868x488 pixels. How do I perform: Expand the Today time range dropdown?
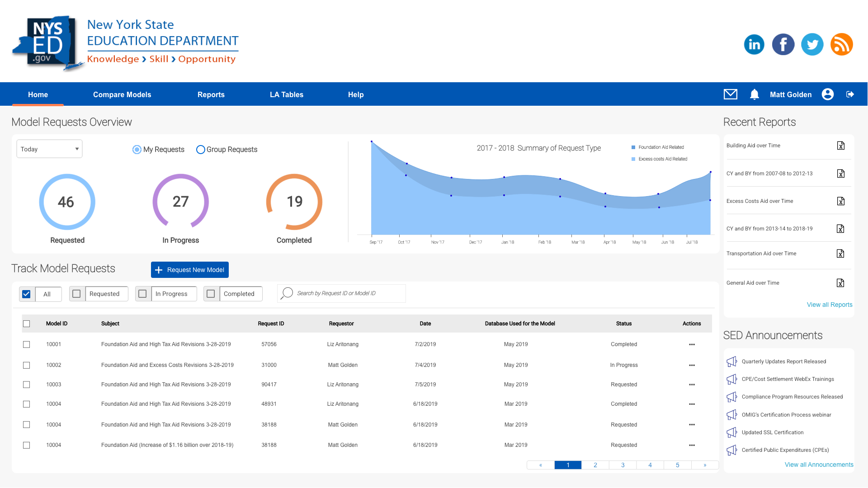point(50,149)
